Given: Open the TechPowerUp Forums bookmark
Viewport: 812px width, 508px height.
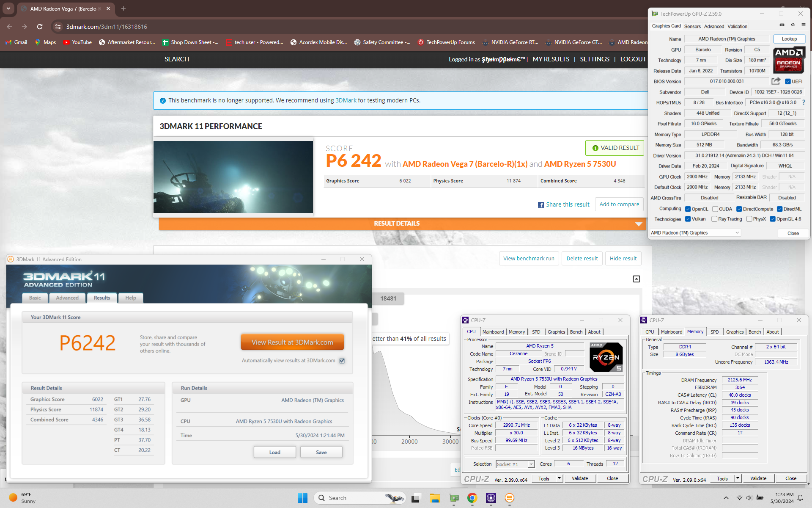Looking at the screenshot, I should [x=446, y=42].
